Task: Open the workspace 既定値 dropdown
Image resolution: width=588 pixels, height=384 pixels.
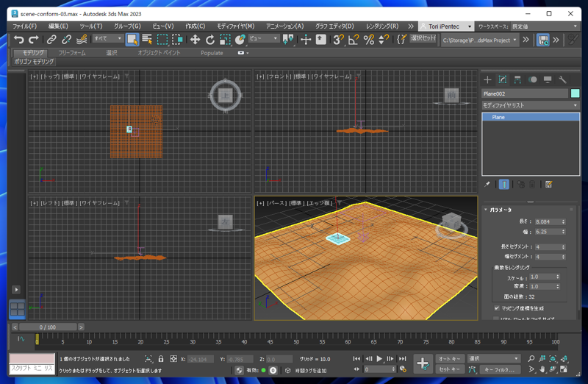Action: click(545, 26)
